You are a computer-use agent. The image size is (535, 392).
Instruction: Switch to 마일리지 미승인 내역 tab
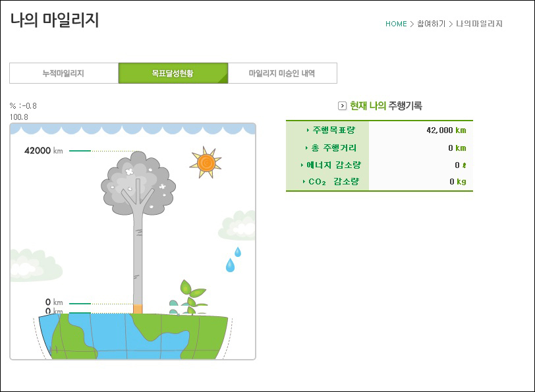click(282, 73)
